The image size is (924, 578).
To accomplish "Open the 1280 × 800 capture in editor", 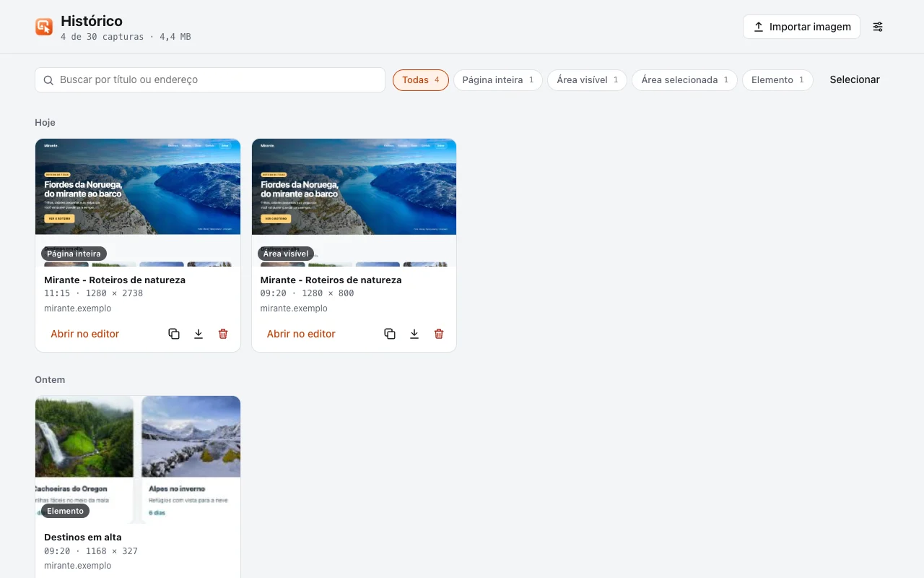I will [x=301, y=334].
